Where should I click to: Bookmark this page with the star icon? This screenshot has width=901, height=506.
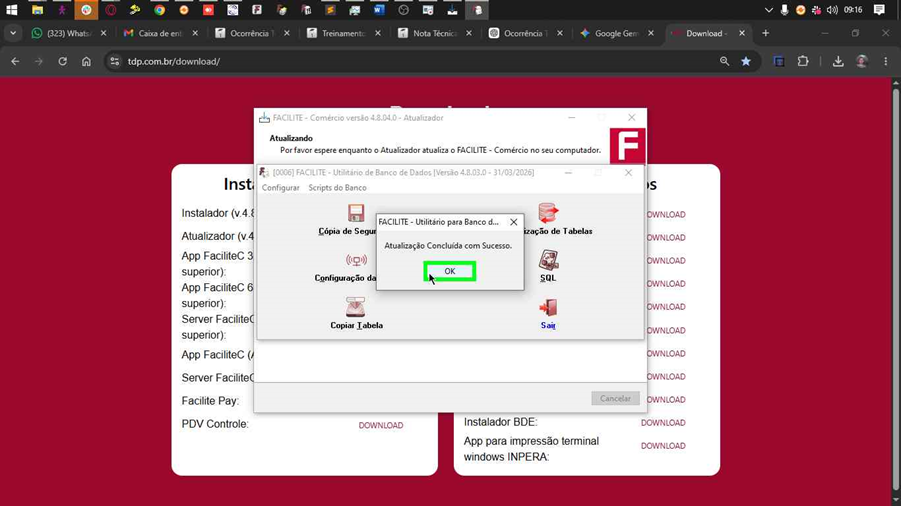coord(746,61)
